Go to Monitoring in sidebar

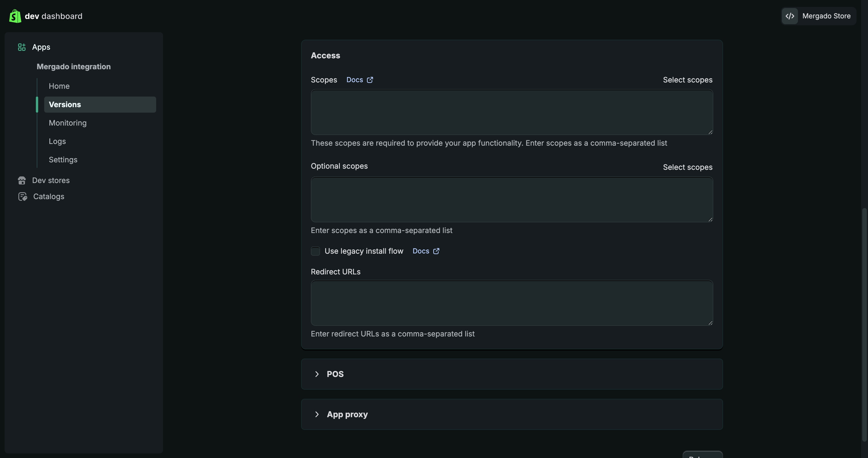pyautogui.click(x=68, y=123)
